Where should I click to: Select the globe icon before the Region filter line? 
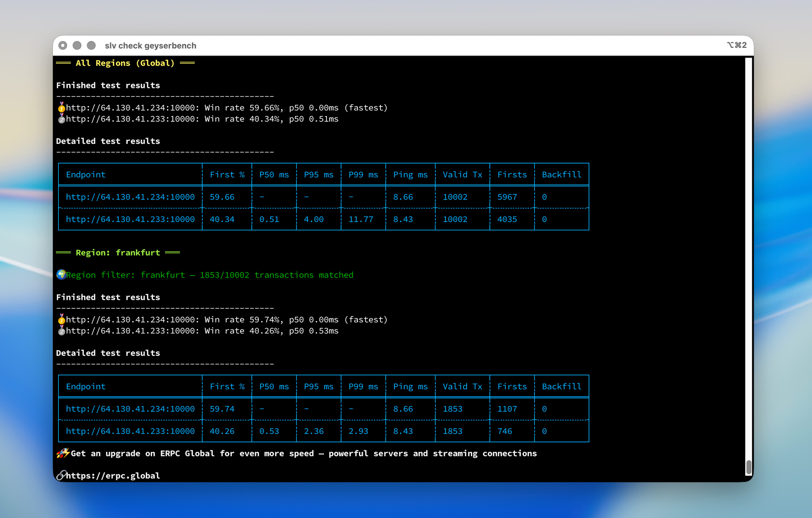pos(62,275)
